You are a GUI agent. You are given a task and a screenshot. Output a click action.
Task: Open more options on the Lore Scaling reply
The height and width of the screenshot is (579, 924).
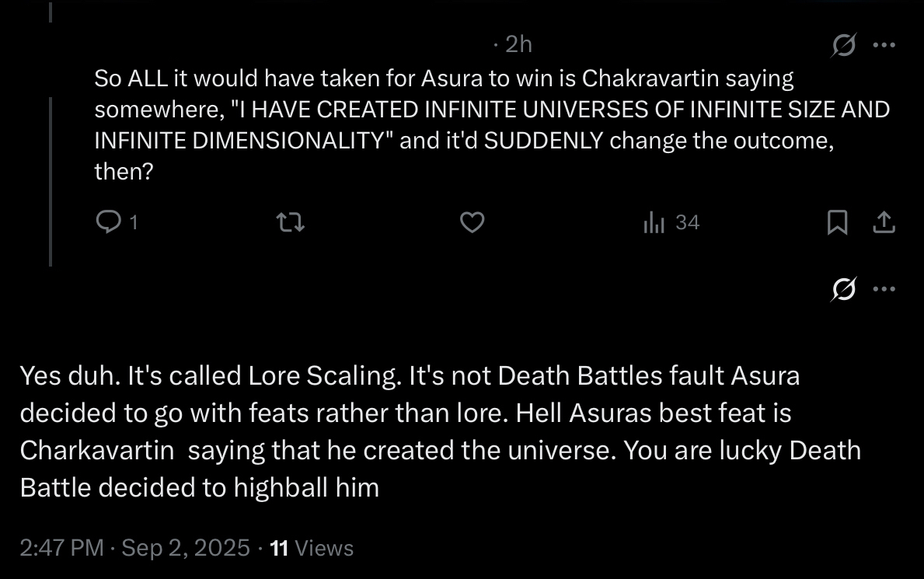(884, 289)
